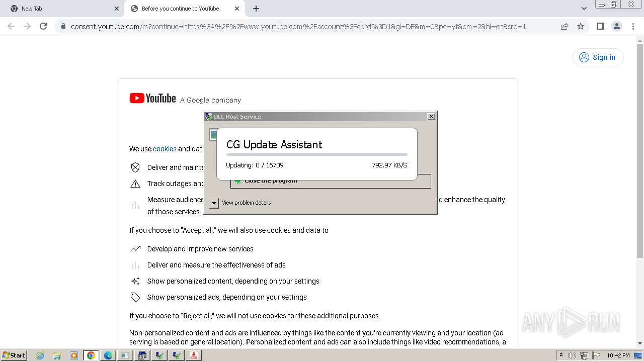Open the Chrome profile avatar
The image size is (644, 362).
(x=616, y=26)
